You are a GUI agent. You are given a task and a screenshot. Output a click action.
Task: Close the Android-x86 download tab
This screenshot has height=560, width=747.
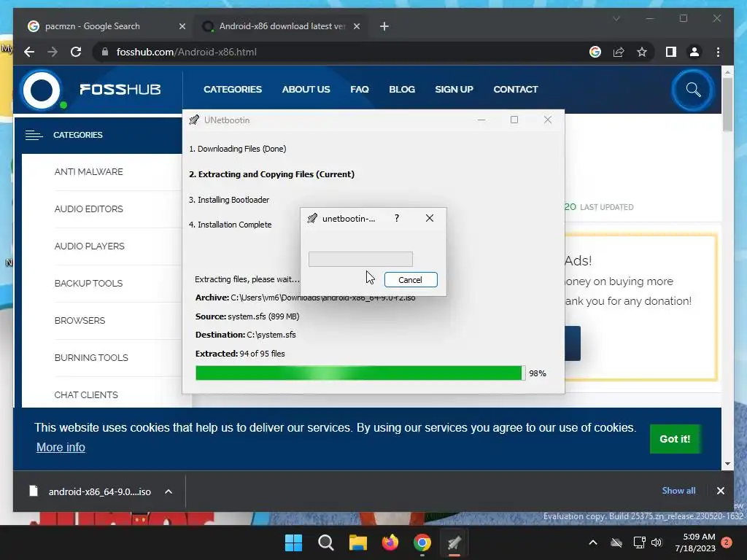point(356,26)
